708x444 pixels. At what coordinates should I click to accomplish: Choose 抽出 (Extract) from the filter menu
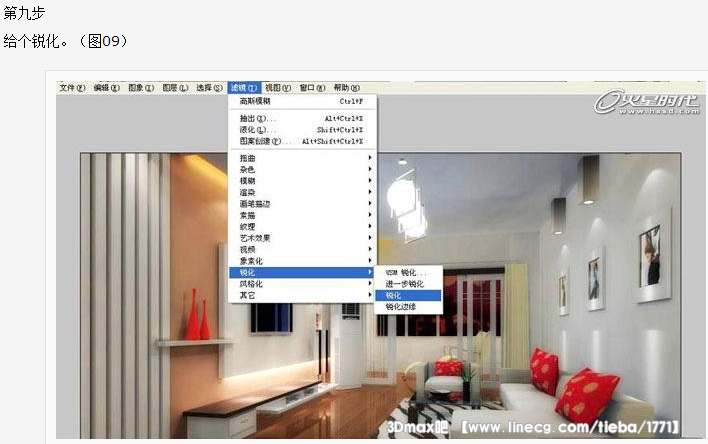251,118
